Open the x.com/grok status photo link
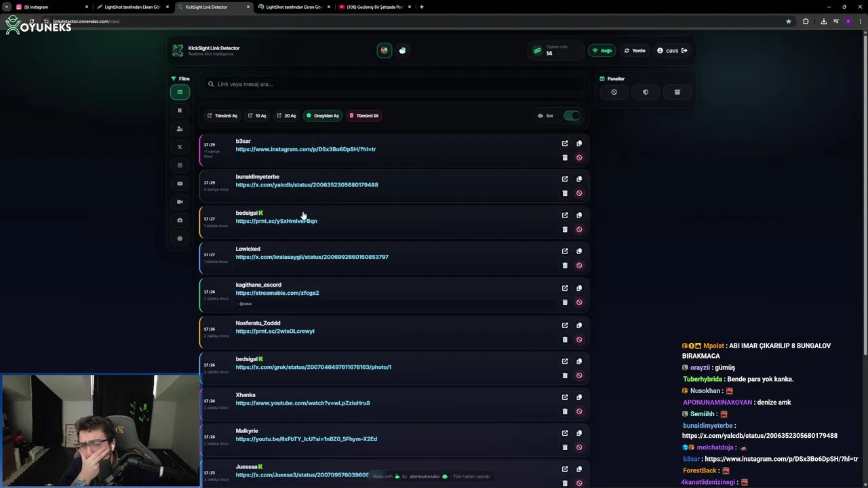Image resolution: width=868 pixels, height=488 pixels. [x=313, y=367]
